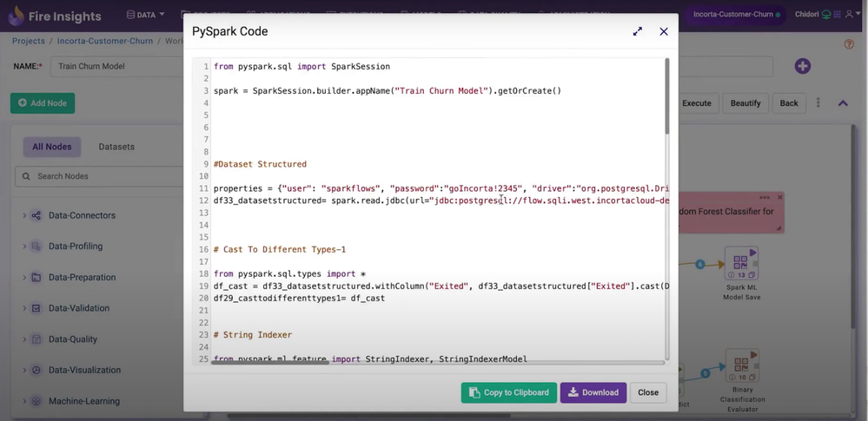This screenshot has height=421, width=868.
Task: Download the PySpark code
Action: pos(593,392)
